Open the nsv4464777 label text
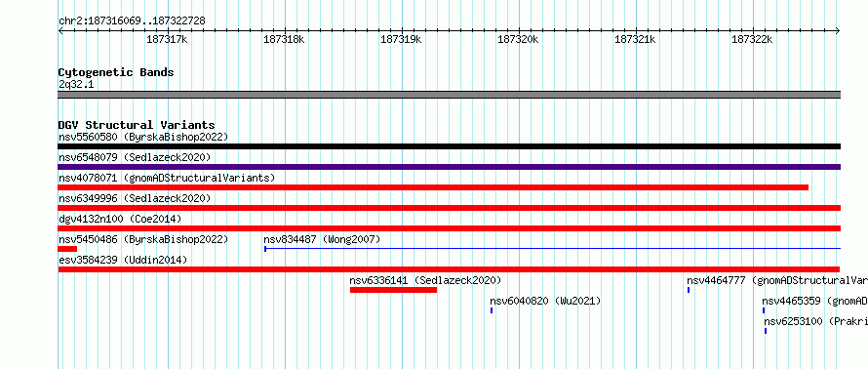The width and height of the screenshot is (868, 369). [x=777, y=280]
